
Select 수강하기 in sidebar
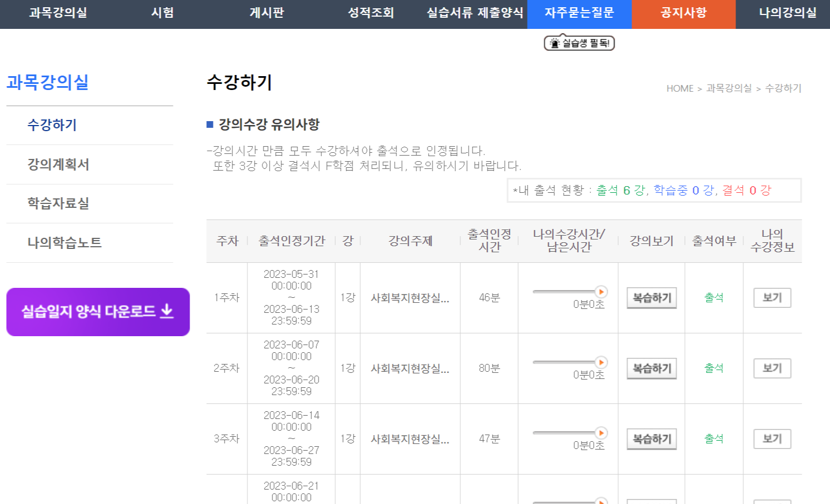pos(52,125)
